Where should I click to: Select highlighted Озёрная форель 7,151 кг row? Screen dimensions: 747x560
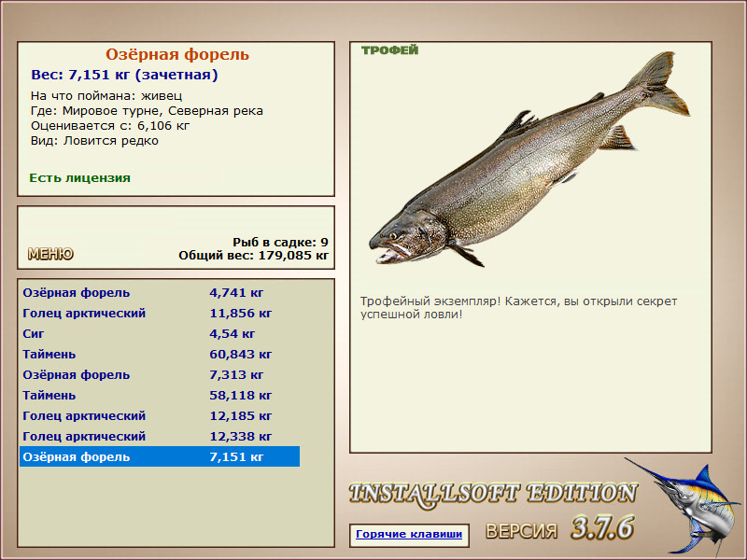[160, 456]
